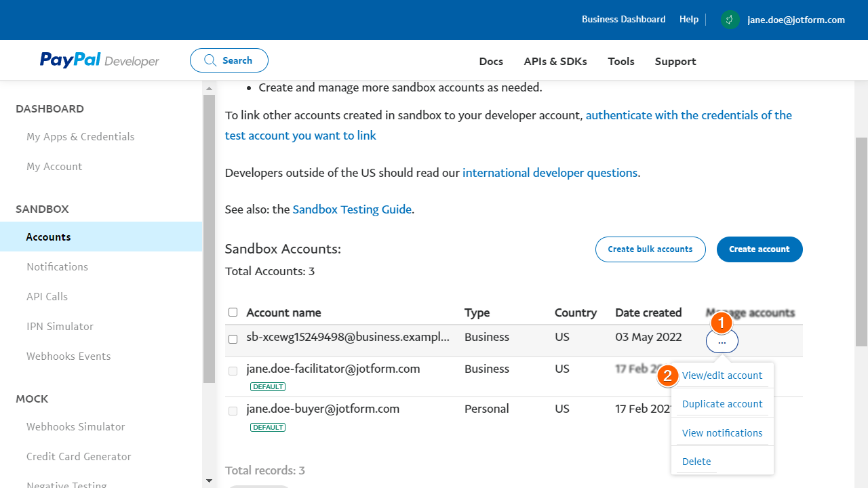Expand the Tools navigation menu

(x=620, y=61)
